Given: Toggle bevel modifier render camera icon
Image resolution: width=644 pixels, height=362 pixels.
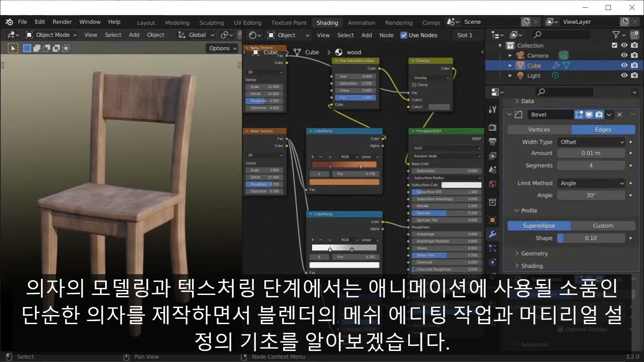Looking at the screenshot, I should (599, 115).
